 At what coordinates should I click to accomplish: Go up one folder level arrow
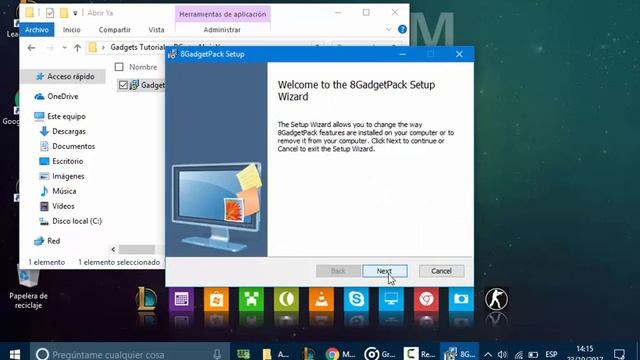(78, 48)
